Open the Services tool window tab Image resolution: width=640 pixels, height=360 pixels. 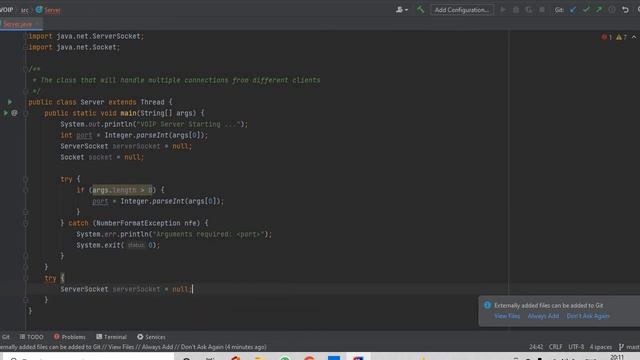(151, 337)
